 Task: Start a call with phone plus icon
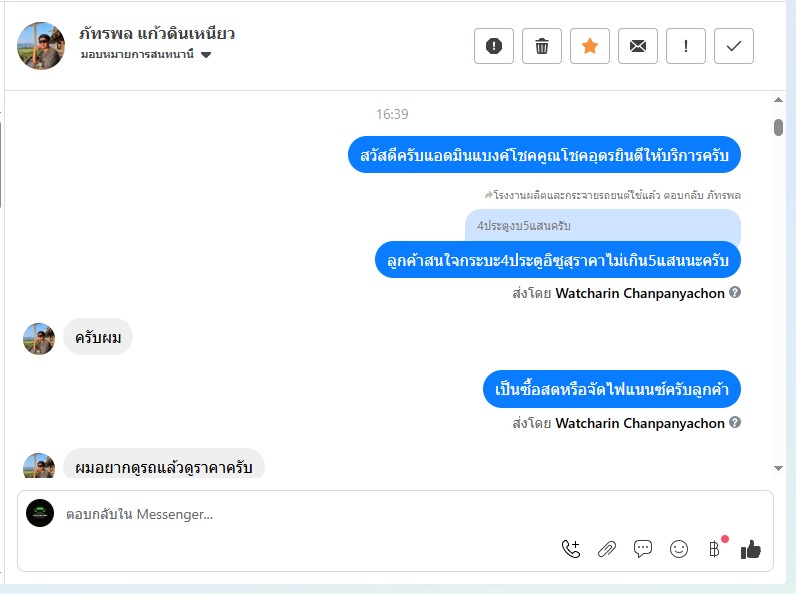(x=571, y=549)
